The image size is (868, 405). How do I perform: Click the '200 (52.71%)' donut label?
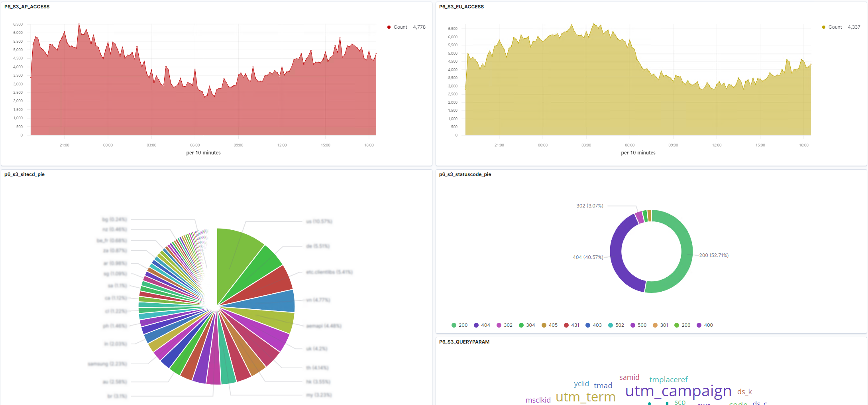click(714, 255)
